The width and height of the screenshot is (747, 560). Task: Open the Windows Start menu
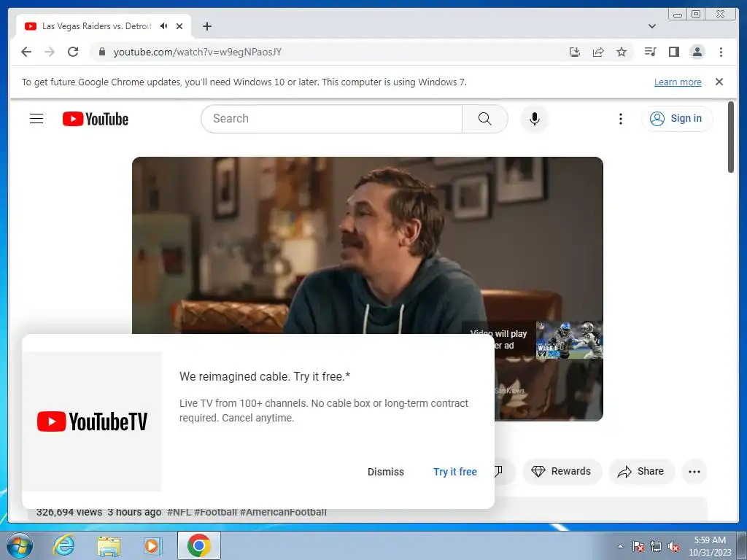(19, 545)
